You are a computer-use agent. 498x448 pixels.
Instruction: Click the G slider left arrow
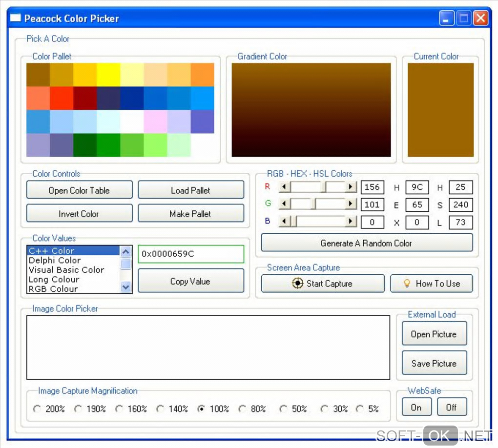click(x=285, y=204)
